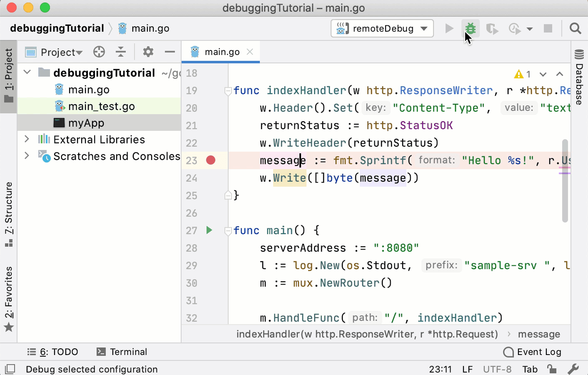Screen dimensions: 588x375
Task: Locate opened file with crosshair icon
Action: tap(99, 52)
